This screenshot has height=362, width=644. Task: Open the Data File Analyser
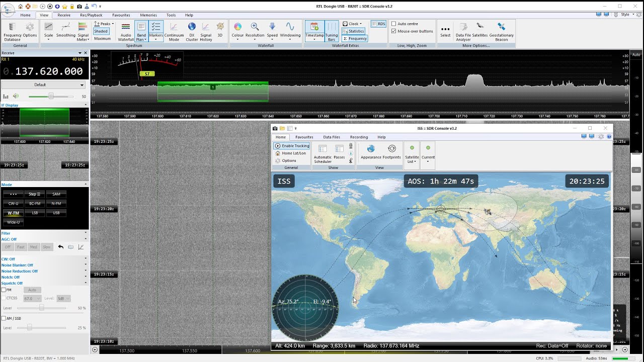(x=463, y=31)
